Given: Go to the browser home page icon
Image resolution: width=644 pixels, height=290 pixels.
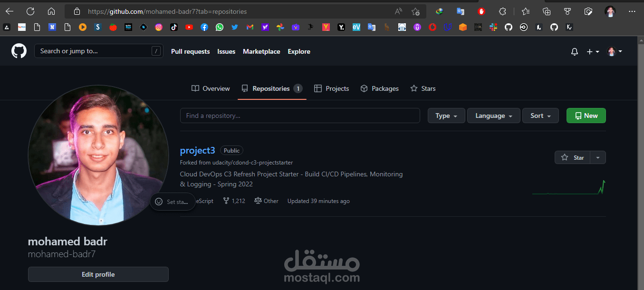Looking at the screenshot, I should click(x=51, y=11).
